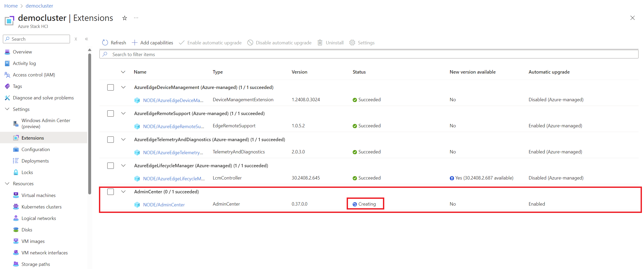The width and height of the screenshot is (644, 269).
Task: Click the Refresh icon in toolbar
Action: coord(105,43)
